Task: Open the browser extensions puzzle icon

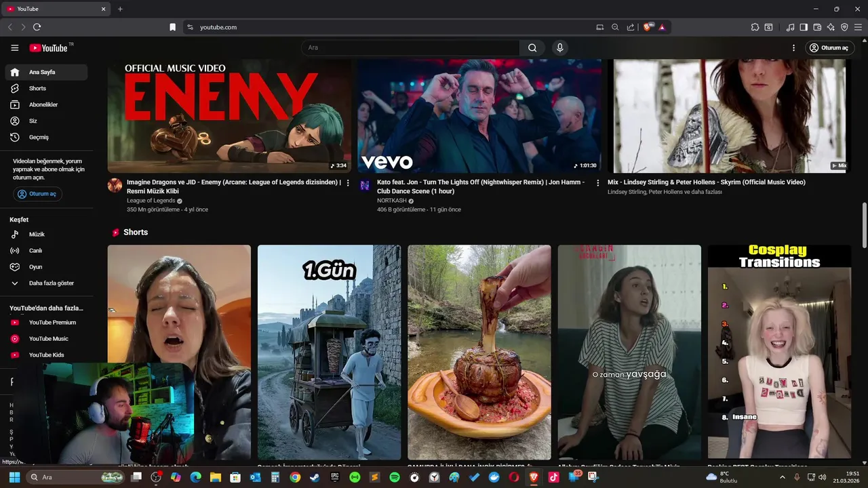Action: 755,27
